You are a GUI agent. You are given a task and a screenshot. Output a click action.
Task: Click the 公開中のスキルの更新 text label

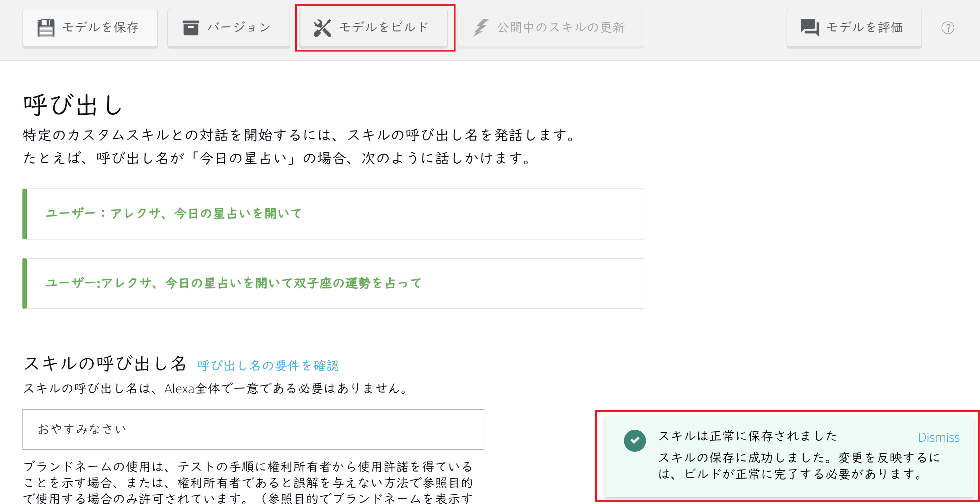coord(561,27)
